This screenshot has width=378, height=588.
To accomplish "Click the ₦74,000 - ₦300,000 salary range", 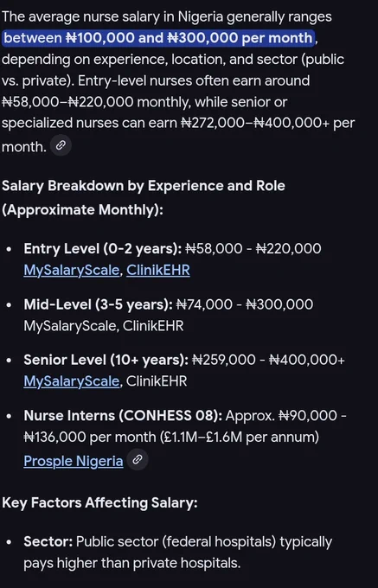I will 245,304.
